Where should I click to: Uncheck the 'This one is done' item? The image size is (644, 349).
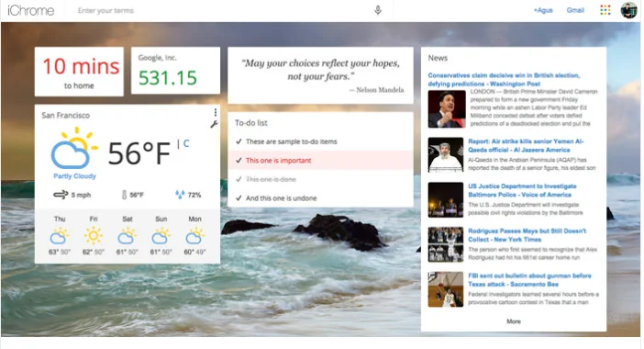239,179
